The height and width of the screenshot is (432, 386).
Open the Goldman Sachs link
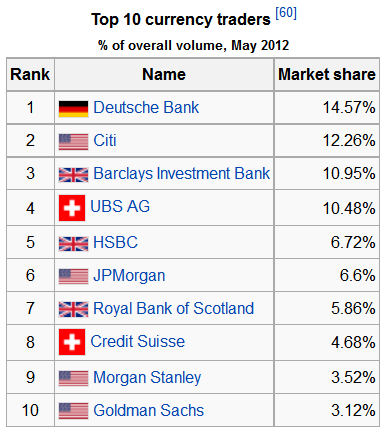pos(148,410)
